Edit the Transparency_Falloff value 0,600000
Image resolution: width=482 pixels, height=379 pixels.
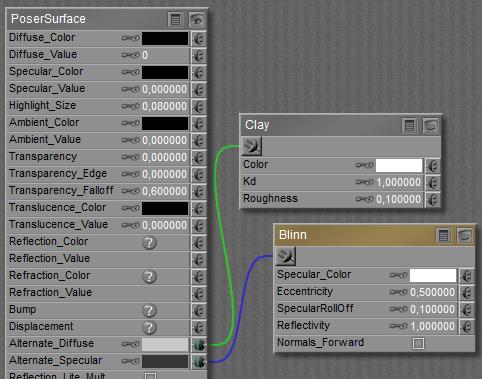(x=165, y=191)
